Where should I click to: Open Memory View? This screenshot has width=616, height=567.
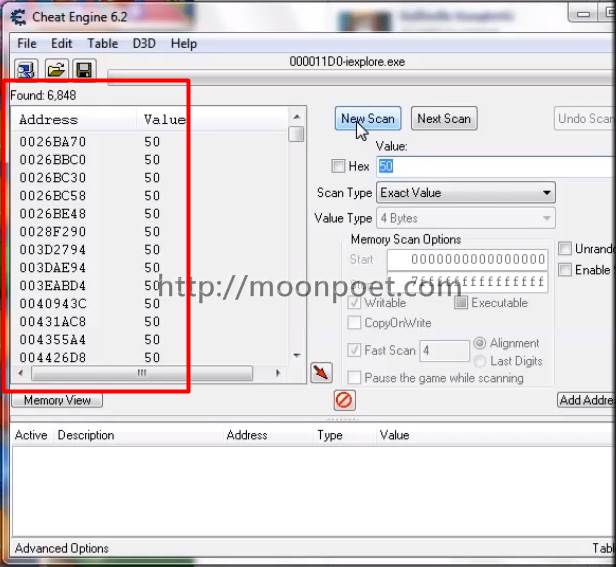(57, 400)
